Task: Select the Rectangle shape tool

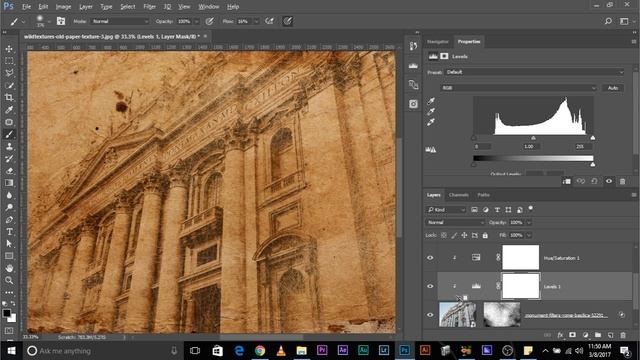Action: pyautogui.click(x=9, y=256)
